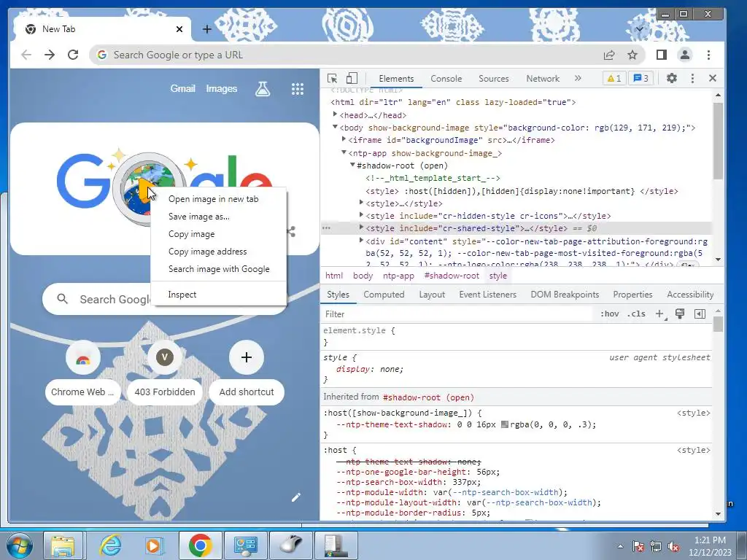Open the Windows Start button
Viewport: 747px width, 560px height.
18,545
